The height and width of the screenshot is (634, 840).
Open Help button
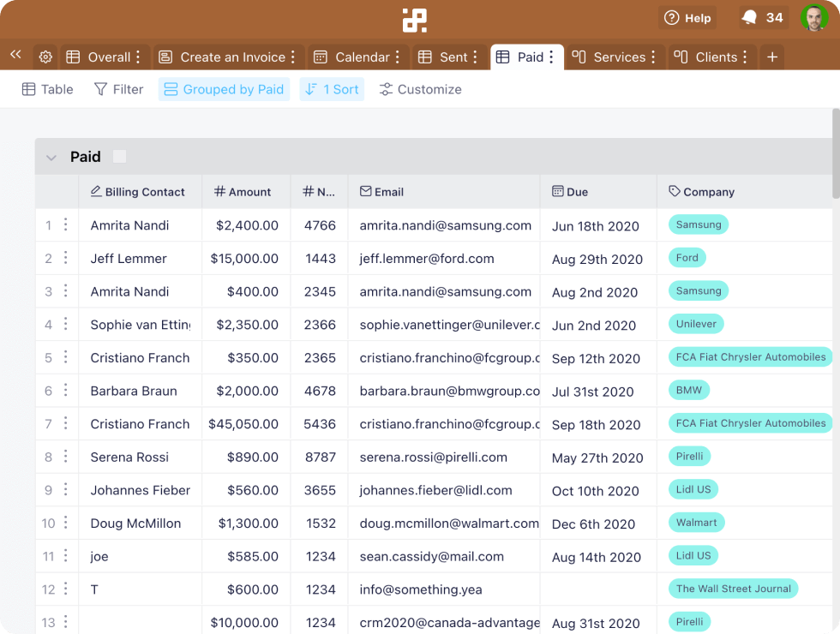687,18
